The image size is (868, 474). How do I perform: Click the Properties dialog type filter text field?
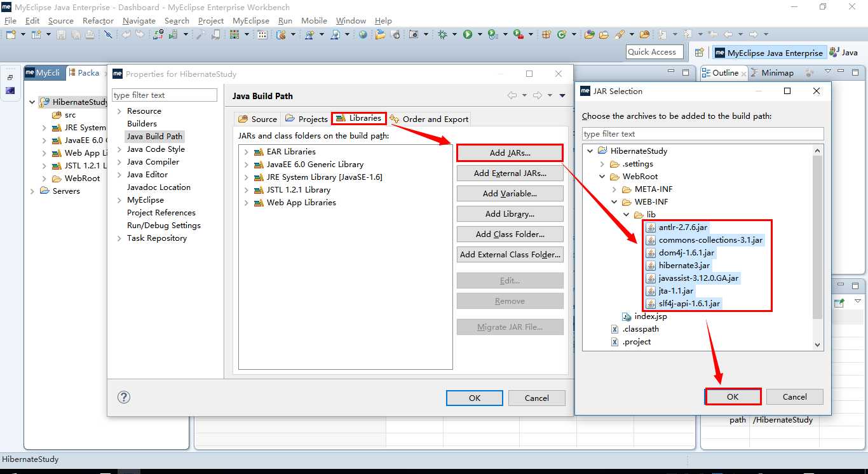tap(165, 95)
